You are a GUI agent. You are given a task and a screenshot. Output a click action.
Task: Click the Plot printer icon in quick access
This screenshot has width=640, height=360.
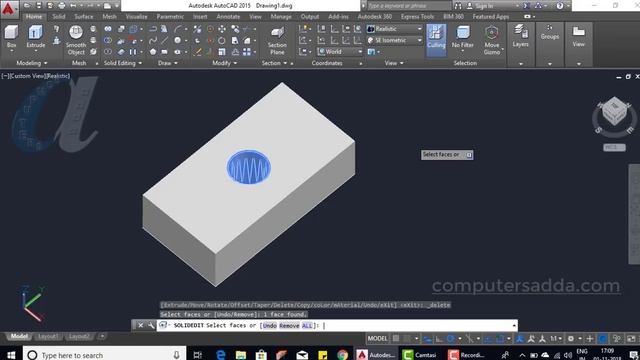[62, 6]
